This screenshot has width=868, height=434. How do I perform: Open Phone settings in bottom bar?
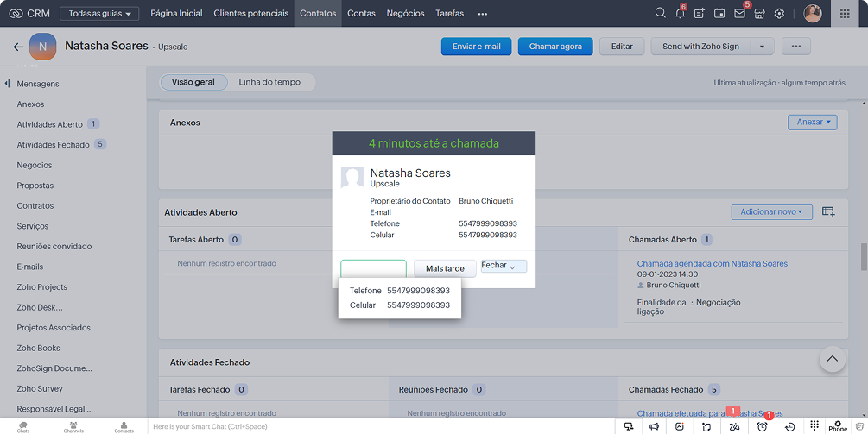(x=838, y=426)
